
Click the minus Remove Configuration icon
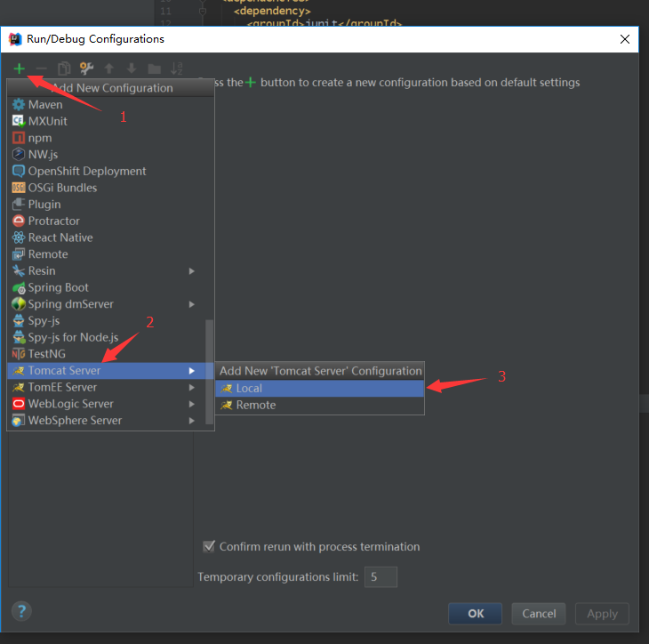coord(42,68)
